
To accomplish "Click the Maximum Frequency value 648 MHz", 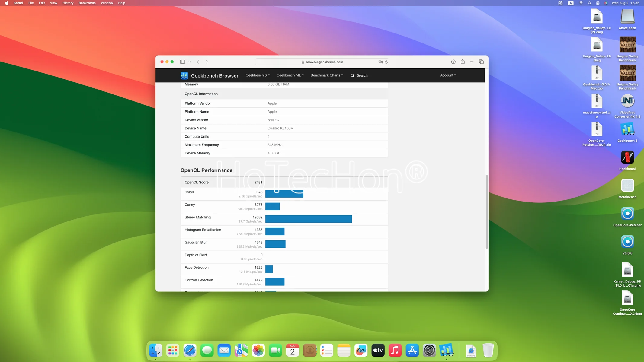I will coord(274,145).
